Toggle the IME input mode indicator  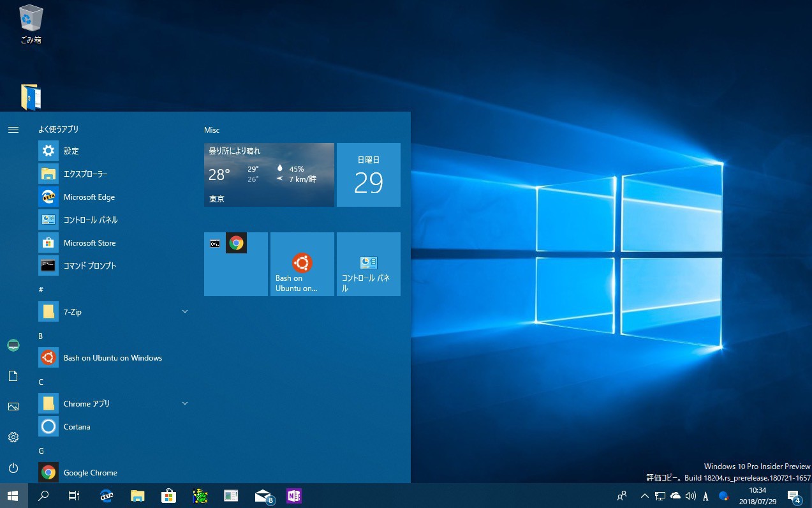[x=705, y=496]
